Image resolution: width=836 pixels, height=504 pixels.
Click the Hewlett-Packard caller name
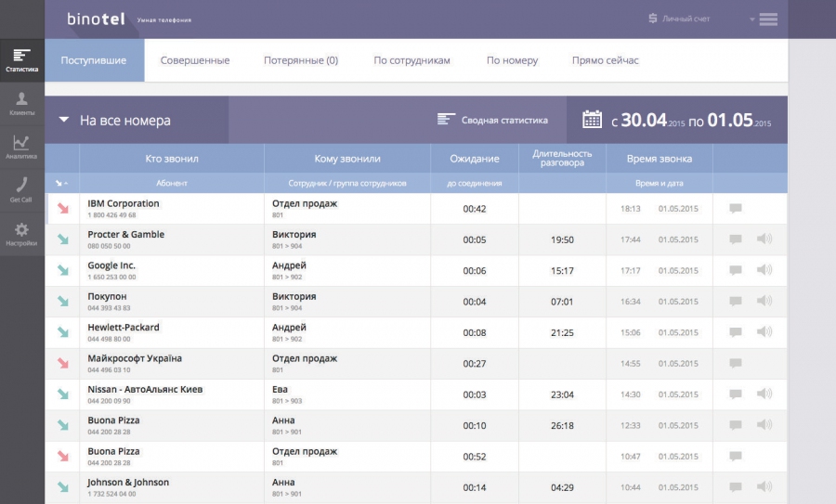point(124,327)
